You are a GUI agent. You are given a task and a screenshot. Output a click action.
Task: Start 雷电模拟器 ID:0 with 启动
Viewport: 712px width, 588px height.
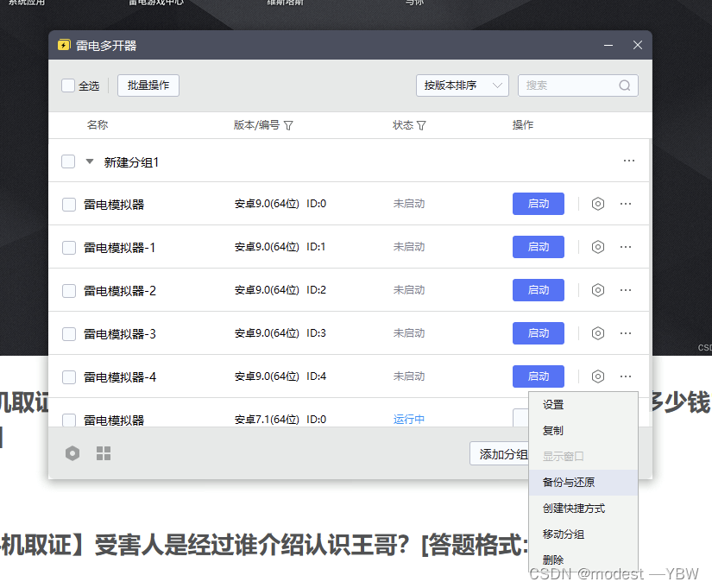[538, 204]
